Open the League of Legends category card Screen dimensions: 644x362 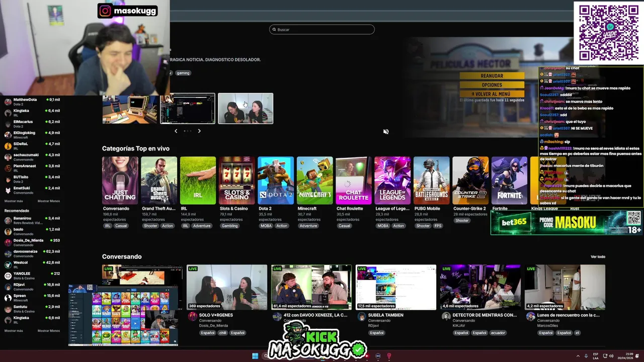[392, 180]
